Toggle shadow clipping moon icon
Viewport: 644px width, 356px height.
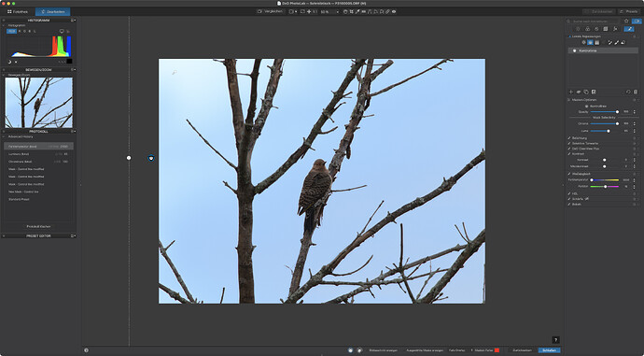pos(9,62)
